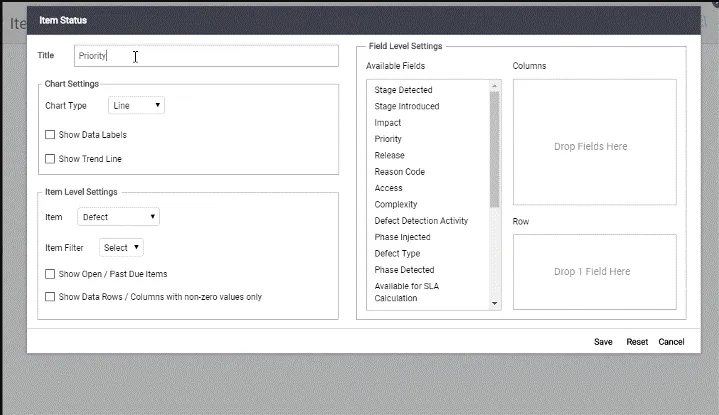Viewport: 719px width, 415px height.
Task: Select the Access field
Action: click(388, 188)
